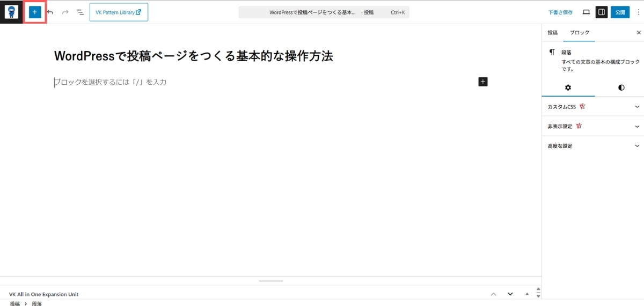This screenshot has height=306, width=644.
Task: Click the post title heading
Action: coord(194,56)
